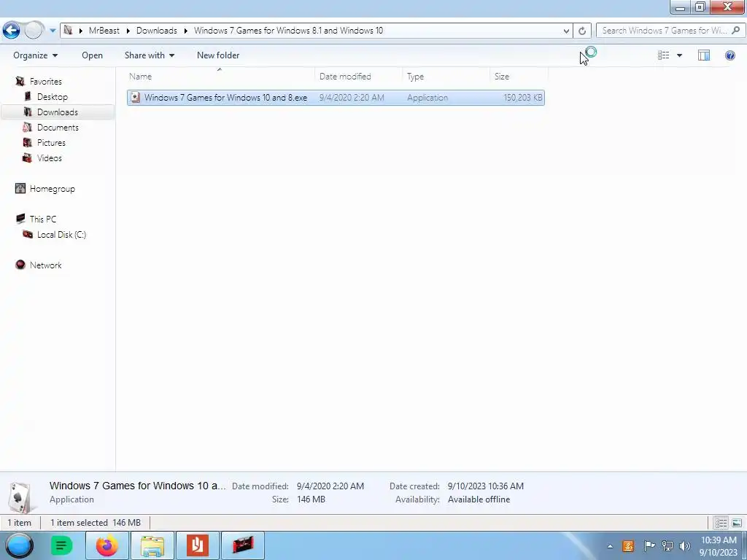Open the orange Office taskbar app
Viewport: 747px width, 560px height.
pyautogui.click(x=197, y=545)
